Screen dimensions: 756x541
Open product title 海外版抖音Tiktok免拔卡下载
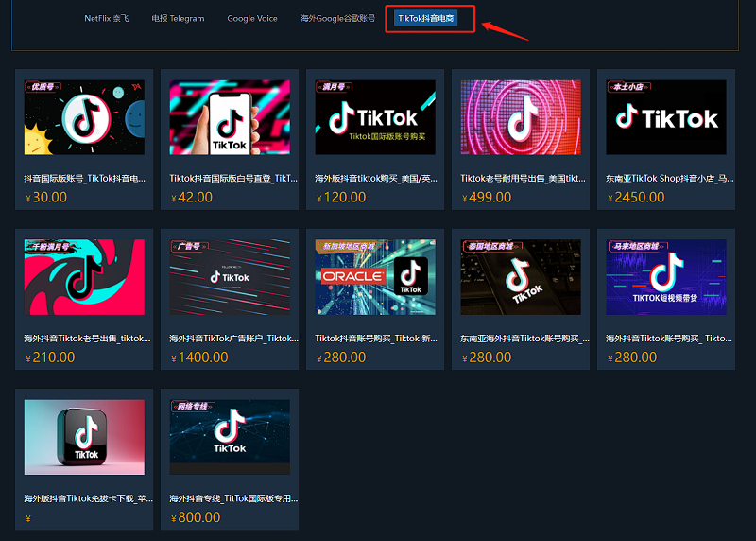pos(88,498)
